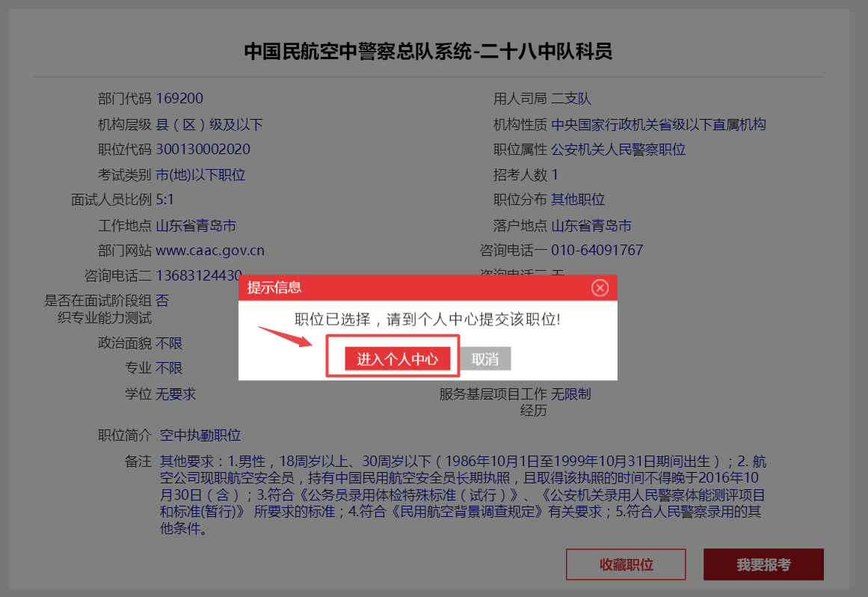The width and height of the screenshot is (868, 597).
Task: Click the 我要报考 button
Action: (763, 564)
